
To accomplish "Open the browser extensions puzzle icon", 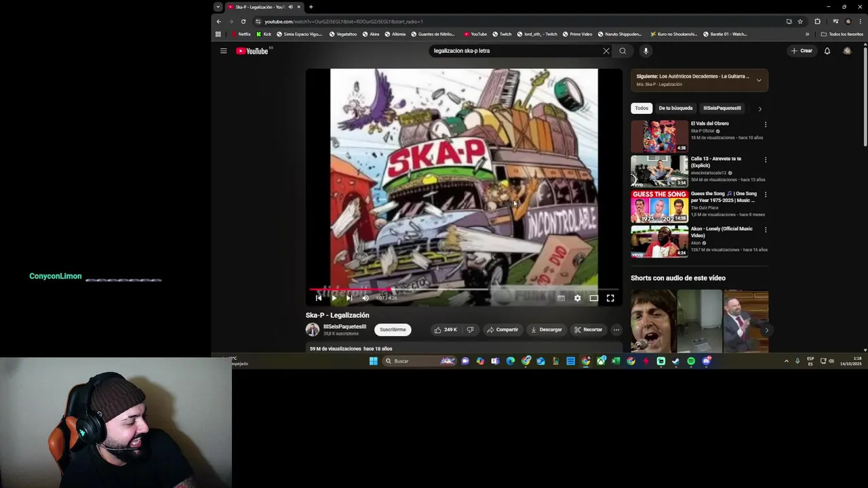I will point(817,22).
